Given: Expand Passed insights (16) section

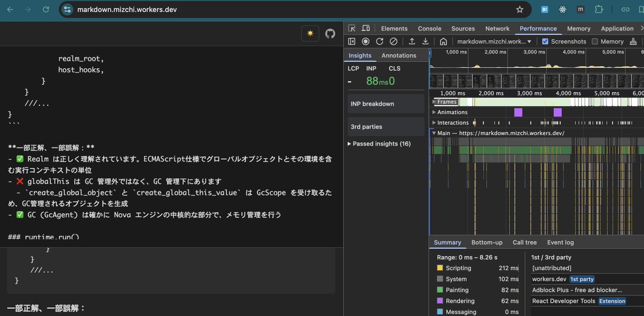Looking at the screenshot, I should click(x=379, y=144).
